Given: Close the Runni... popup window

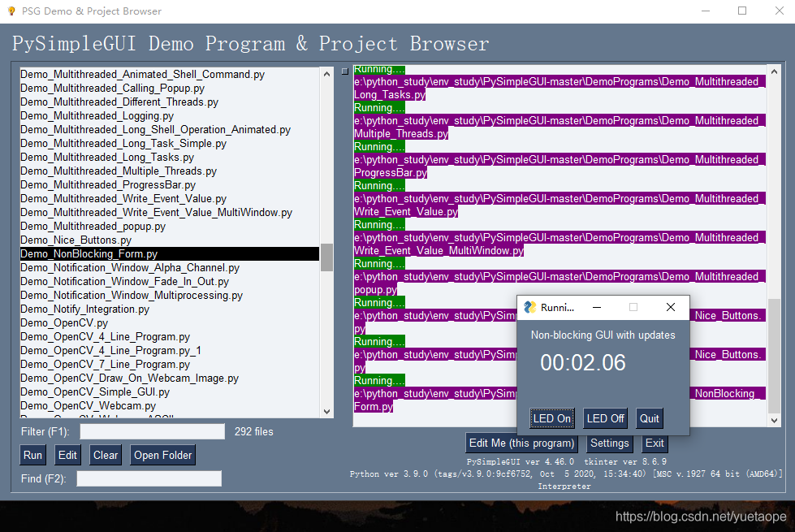Looking at the screenshot, I should tap(670, 307).
